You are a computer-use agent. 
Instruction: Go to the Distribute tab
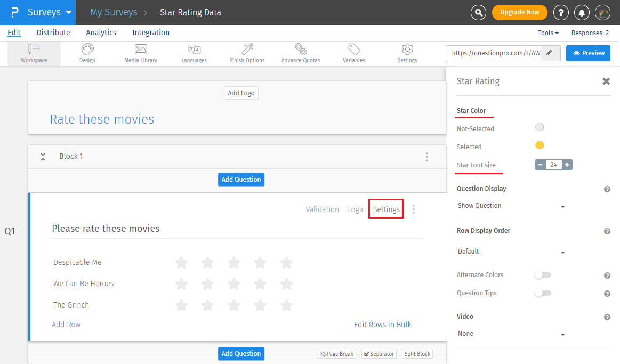coord(53,33)
